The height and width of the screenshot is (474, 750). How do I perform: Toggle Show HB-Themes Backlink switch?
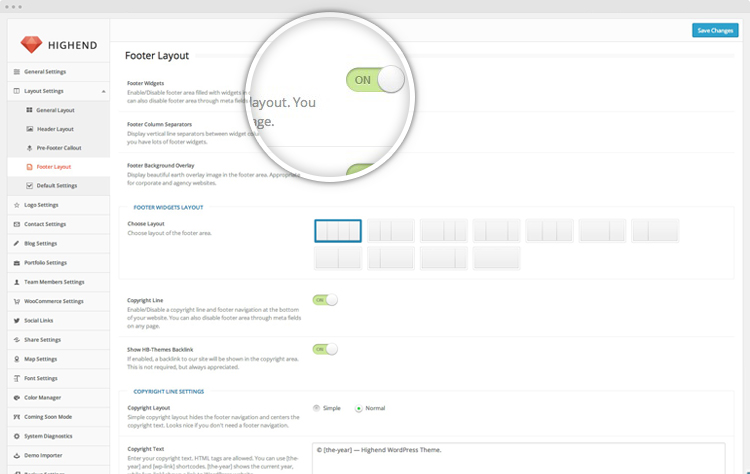click(x=325, y=349)
